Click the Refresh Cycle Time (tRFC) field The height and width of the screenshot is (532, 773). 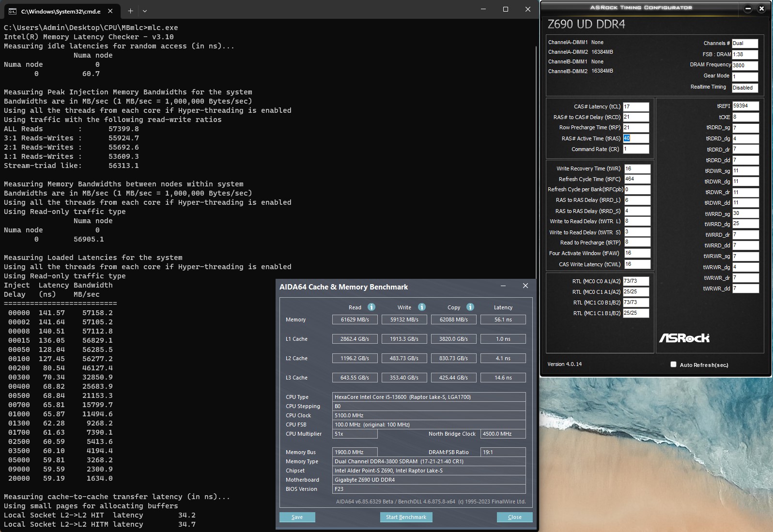click(636, 179)
